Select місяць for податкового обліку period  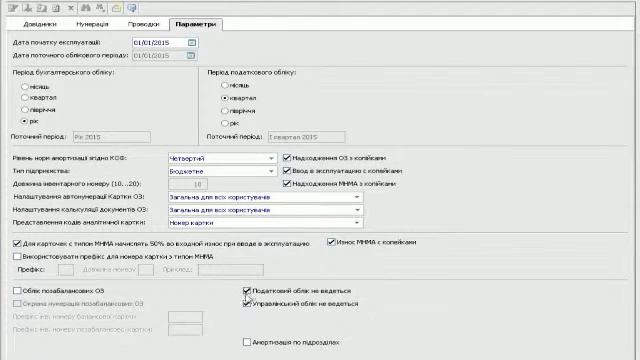point(224,85)
